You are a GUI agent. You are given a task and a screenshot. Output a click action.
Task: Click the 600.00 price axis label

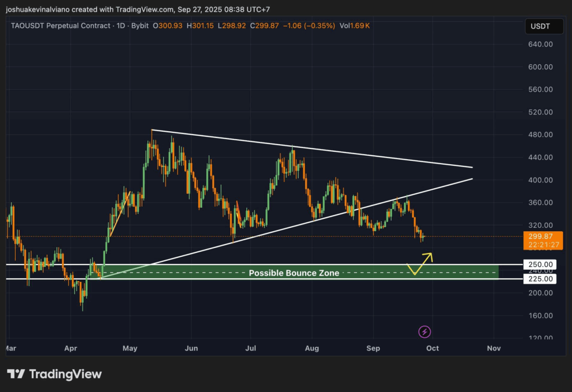point(540,67)
